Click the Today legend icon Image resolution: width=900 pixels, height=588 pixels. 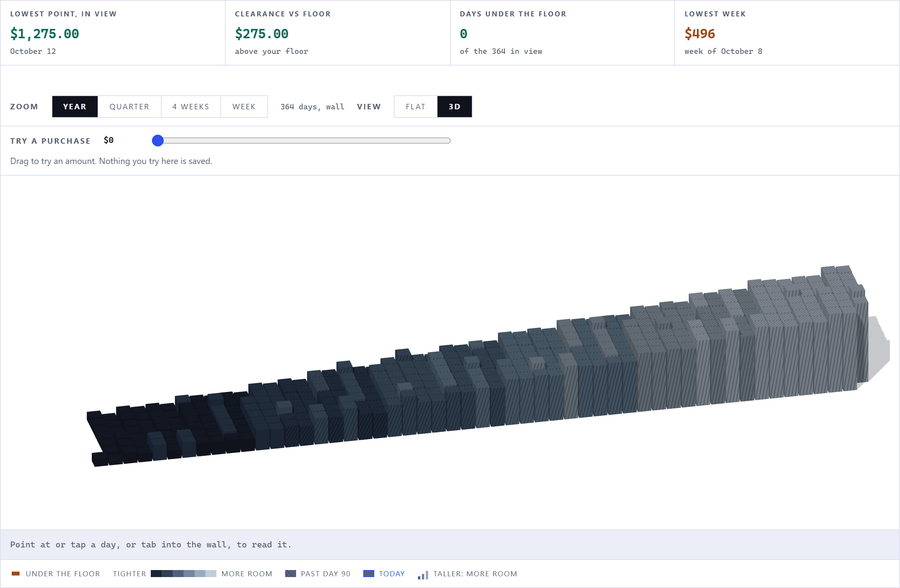click(x=369, y=574)
